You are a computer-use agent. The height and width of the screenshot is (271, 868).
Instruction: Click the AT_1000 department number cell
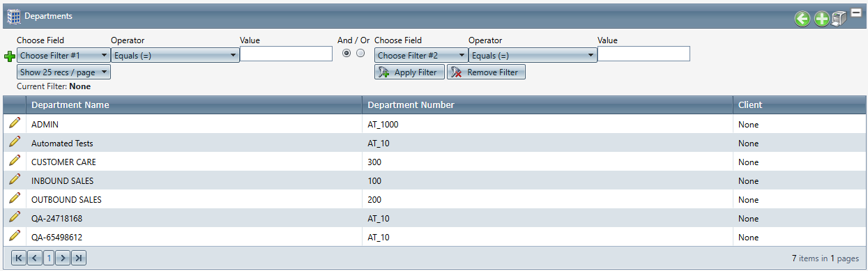[x=547, y=124]
